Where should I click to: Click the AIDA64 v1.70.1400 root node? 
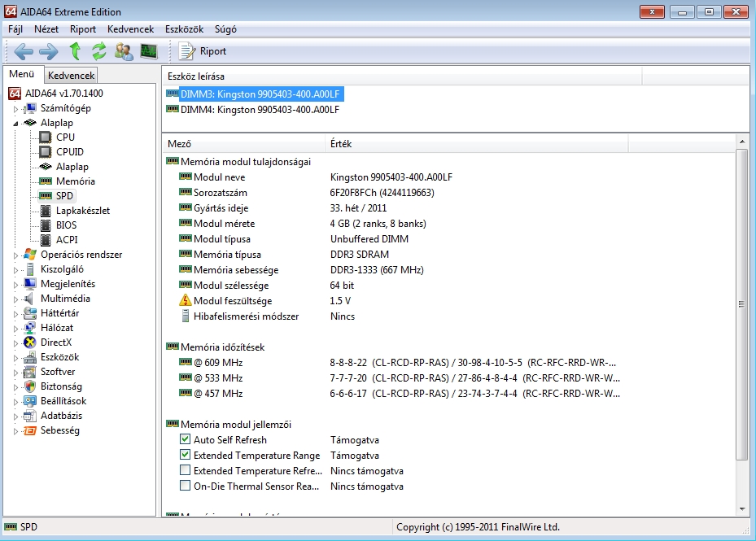[64, 93]
